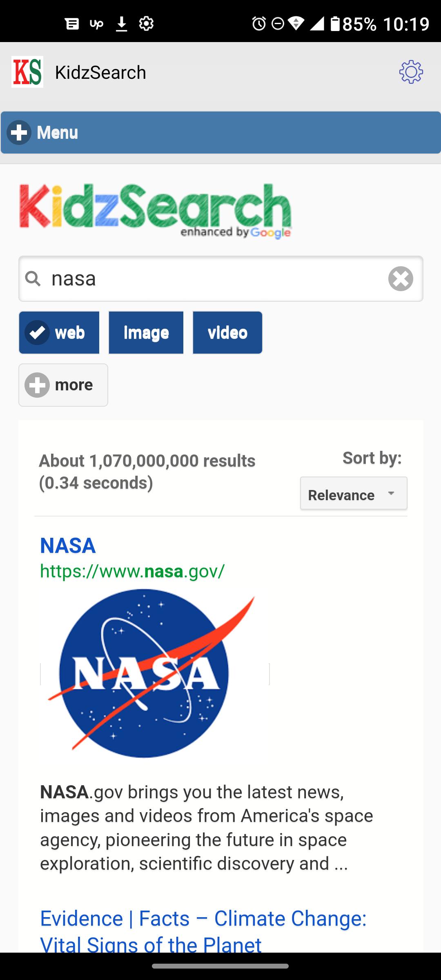Viewport: 441px width, 980px height.
Task: Tap the NASA logo thumbnail
Action: coord(151,673)
